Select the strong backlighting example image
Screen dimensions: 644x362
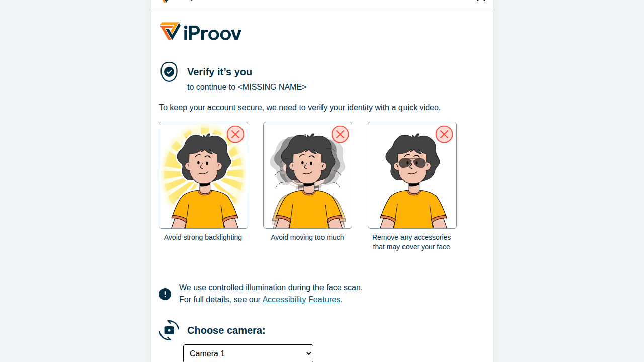point(203,175)
